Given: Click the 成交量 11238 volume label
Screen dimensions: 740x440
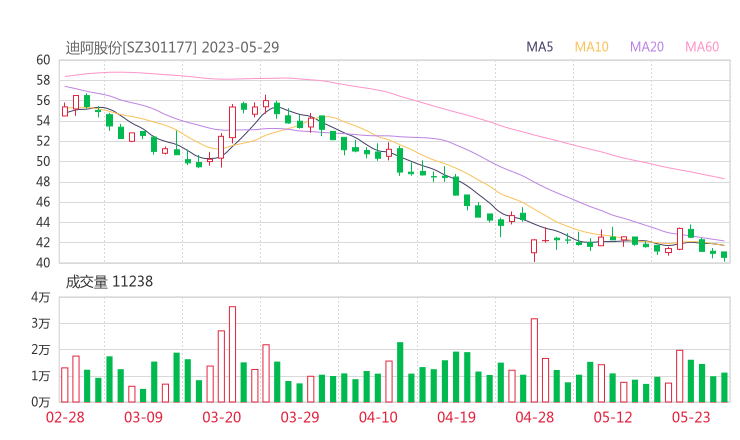Looking at the screenshot, I should [109, 282].
